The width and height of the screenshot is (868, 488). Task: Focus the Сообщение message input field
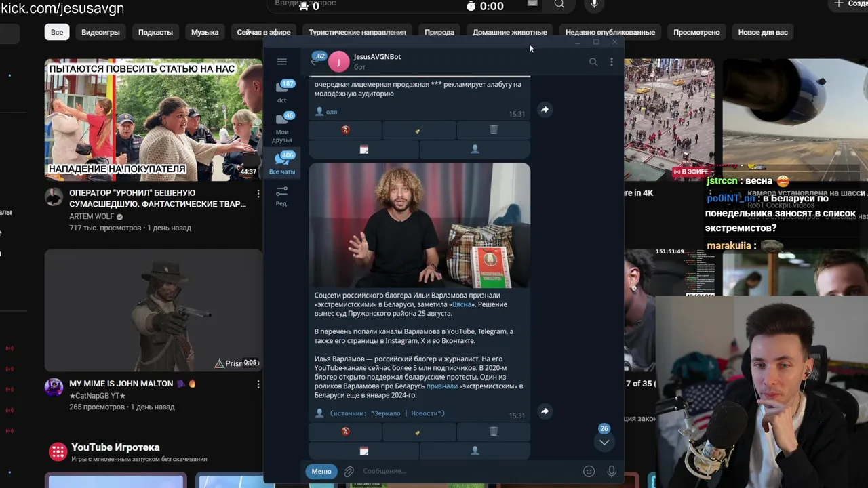[x=470, y=471]
